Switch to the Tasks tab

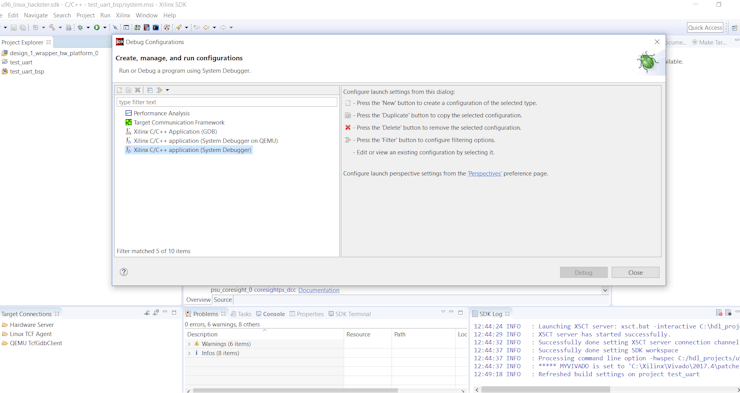[241, 314]
